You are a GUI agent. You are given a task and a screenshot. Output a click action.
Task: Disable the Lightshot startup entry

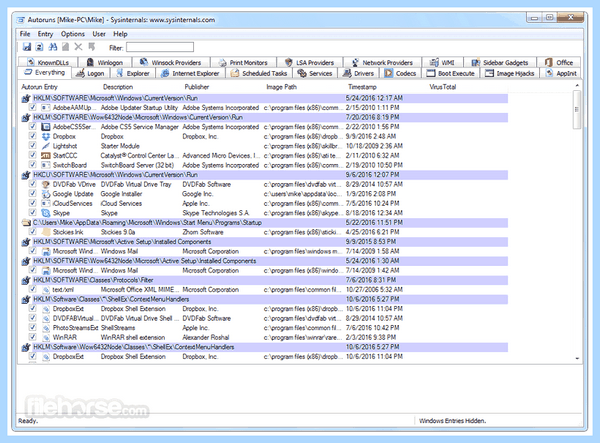33,145
